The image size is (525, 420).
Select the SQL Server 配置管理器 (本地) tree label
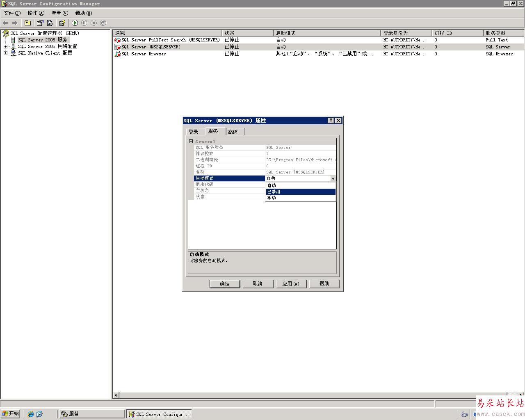[45, 33]
